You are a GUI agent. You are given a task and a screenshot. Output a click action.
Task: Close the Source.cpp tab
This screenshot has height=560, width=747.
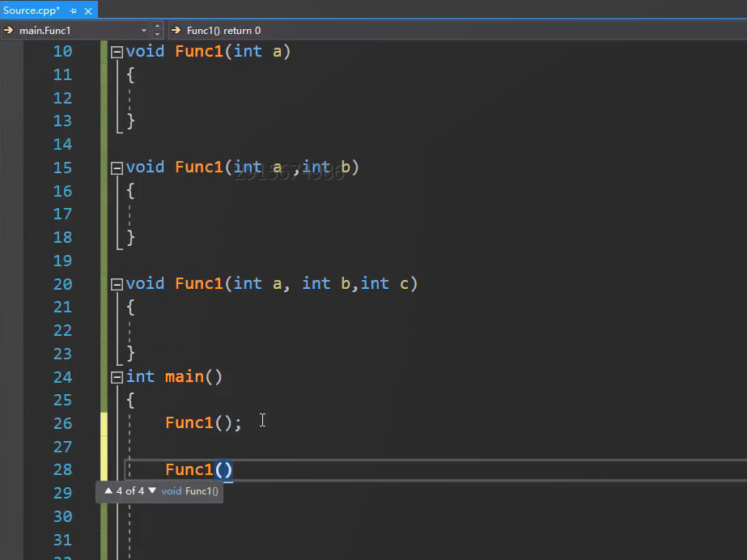[x=88, y=11]
